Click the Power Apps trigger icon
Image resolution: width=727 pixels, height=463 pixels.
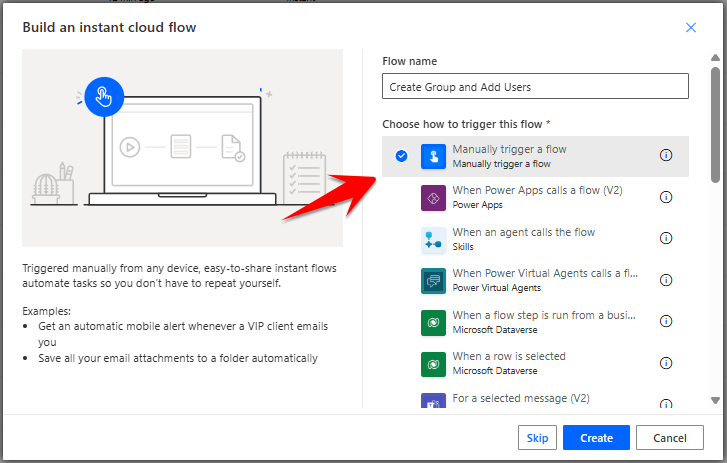(433, 197)
